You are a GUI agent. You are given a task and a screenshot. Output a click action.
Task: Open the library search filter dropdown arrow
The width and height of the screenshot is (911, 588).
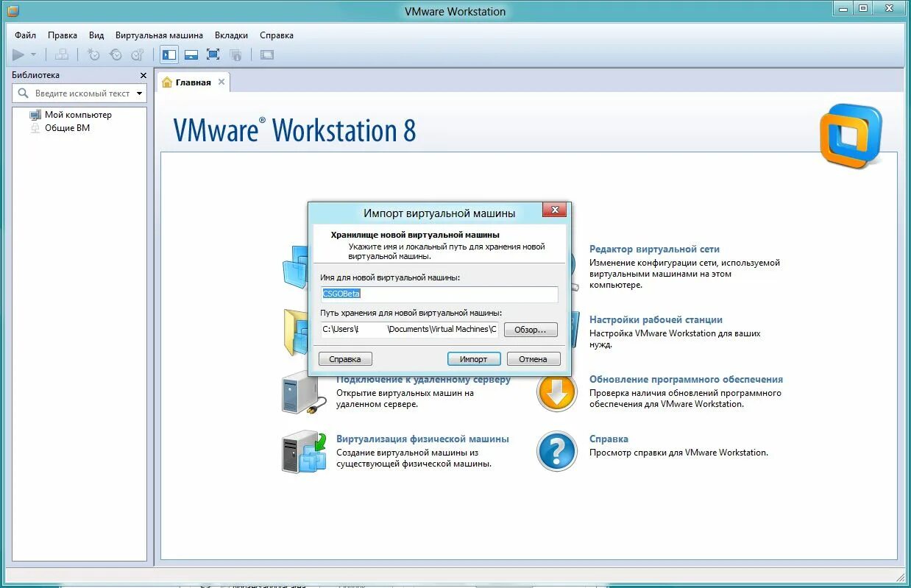(x=140, y=93)
